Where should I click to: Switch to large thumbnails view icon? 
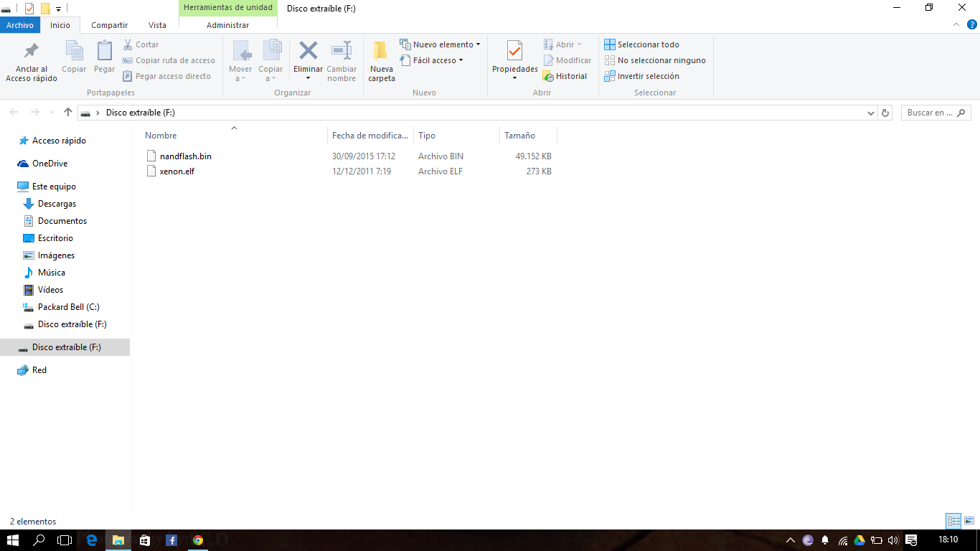coord(969,521)
